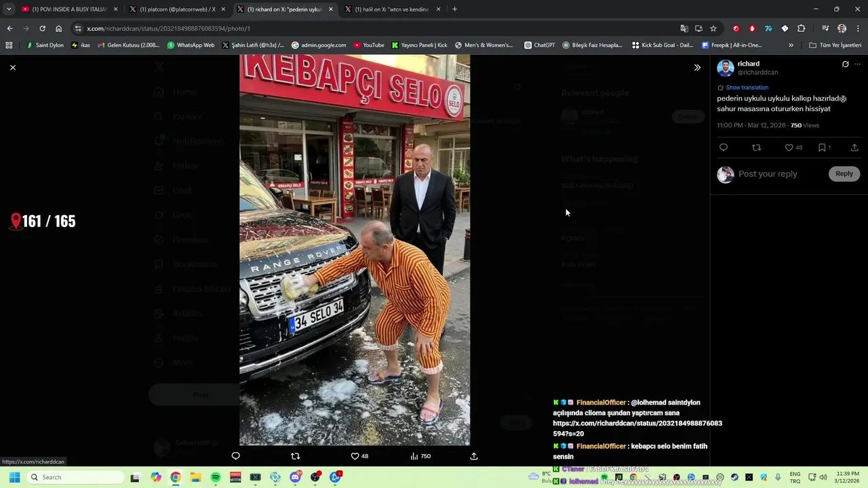Open the apps grid icon in bookmarks bar
This screenshot has height=488, width=868.
[x=9, y=45]
